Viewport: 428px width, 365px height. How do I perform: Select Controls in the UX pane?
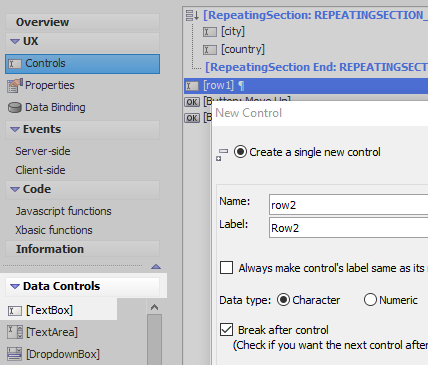click(x=82, y=64)
